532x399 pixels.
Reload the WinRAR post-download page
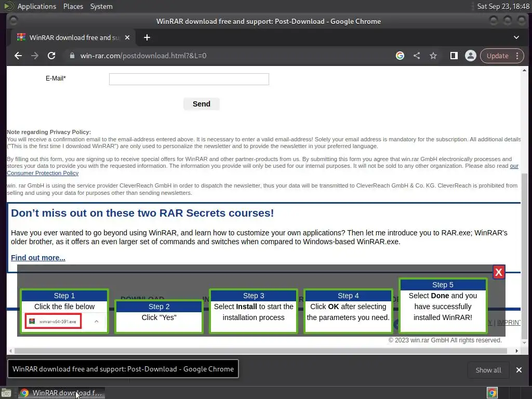51,56
